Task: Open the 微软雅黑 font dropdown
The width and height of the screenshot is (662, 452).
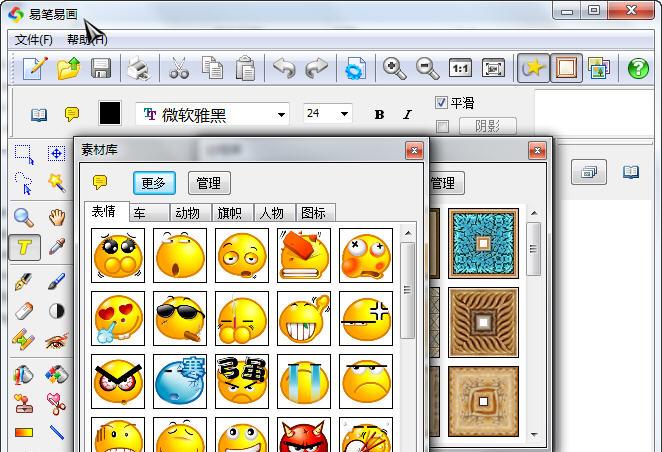Action: coord(279,114)
